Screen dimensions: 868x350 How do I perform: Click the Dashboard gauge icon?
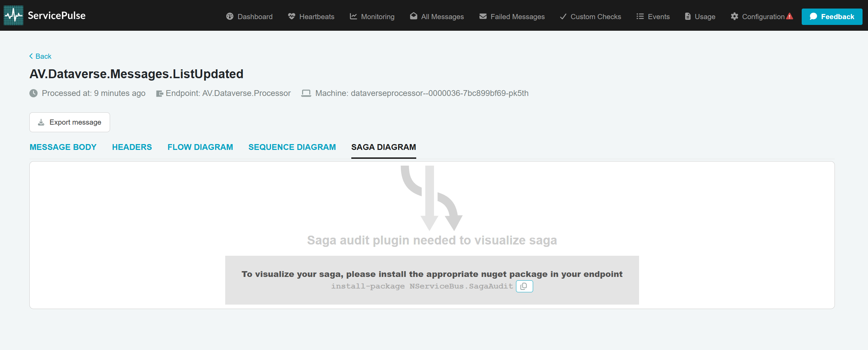(x=230, y=16)
